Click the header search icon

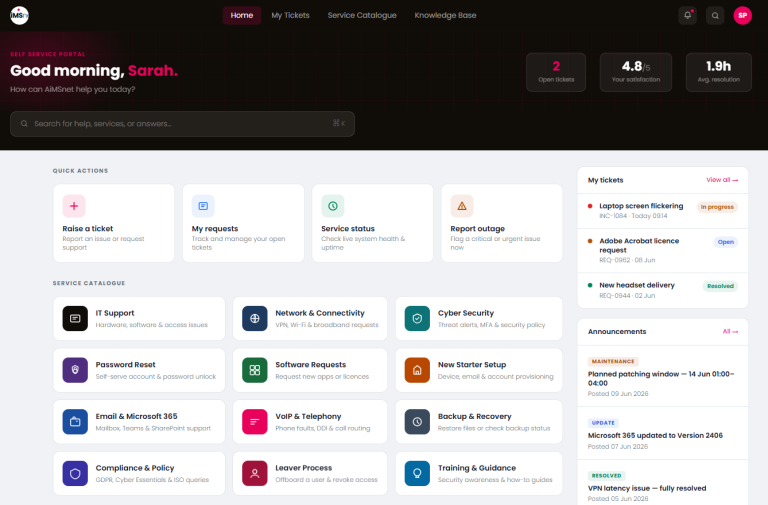point(715,15)
